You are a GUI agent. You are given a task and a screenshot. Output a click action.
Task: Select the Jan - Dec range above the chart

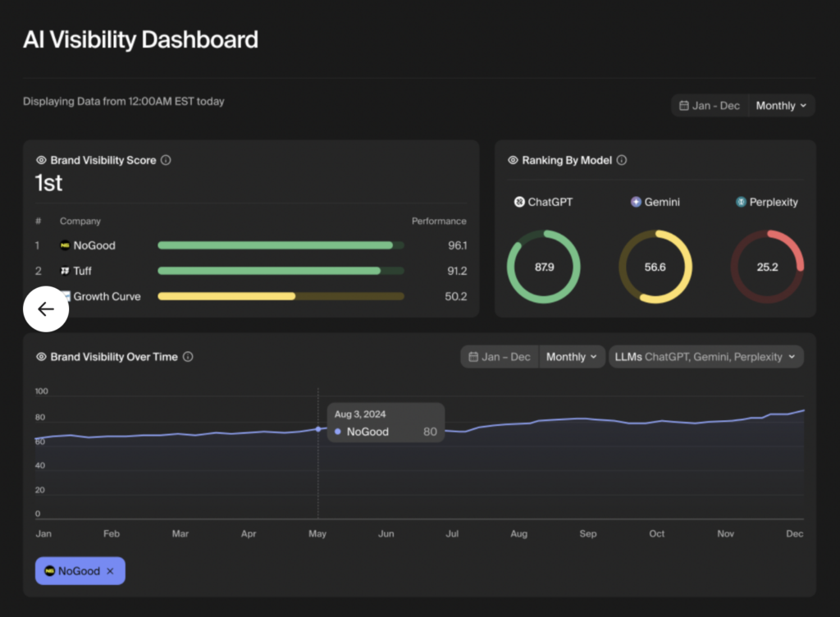tap(500, 357)
